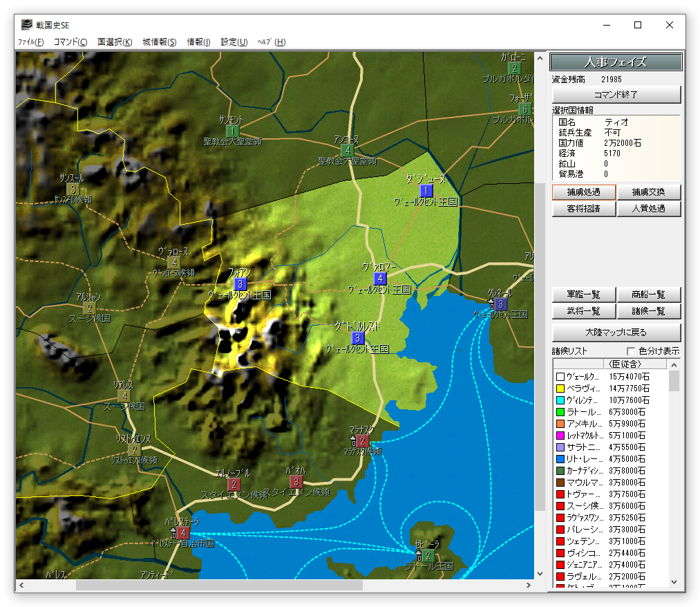
Task: Return to continent map via 大陸マップに戻る
Action: pyautogui.click(x=616, y=333)
